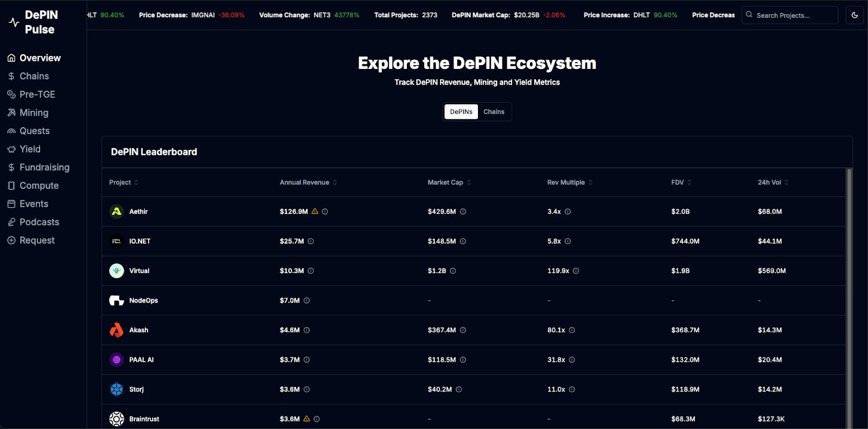Viewport: 868px width, 429px height.
Task: Click Braintrust annual revenue info icon
Action: (x=317, y=419)
